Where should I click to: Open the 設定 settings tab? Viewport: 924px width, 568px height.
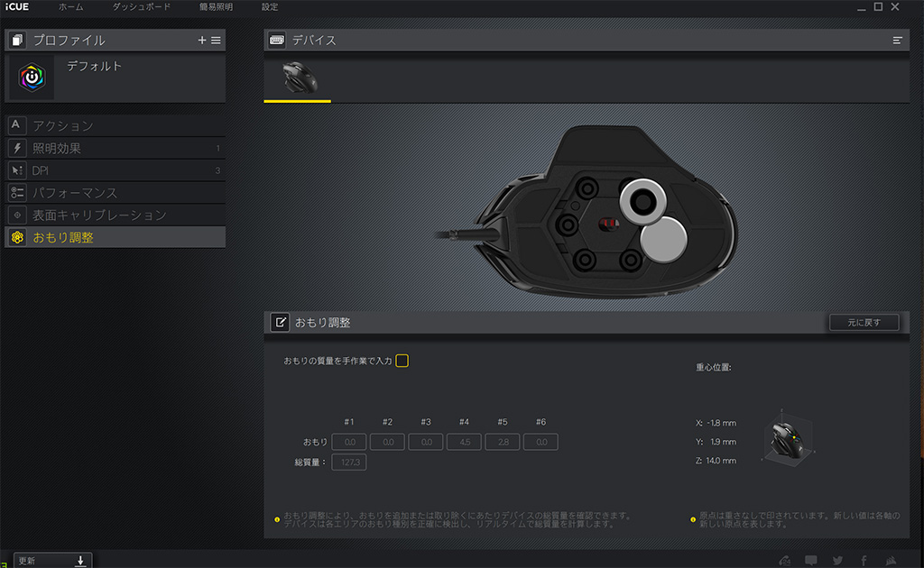[270, 7]
